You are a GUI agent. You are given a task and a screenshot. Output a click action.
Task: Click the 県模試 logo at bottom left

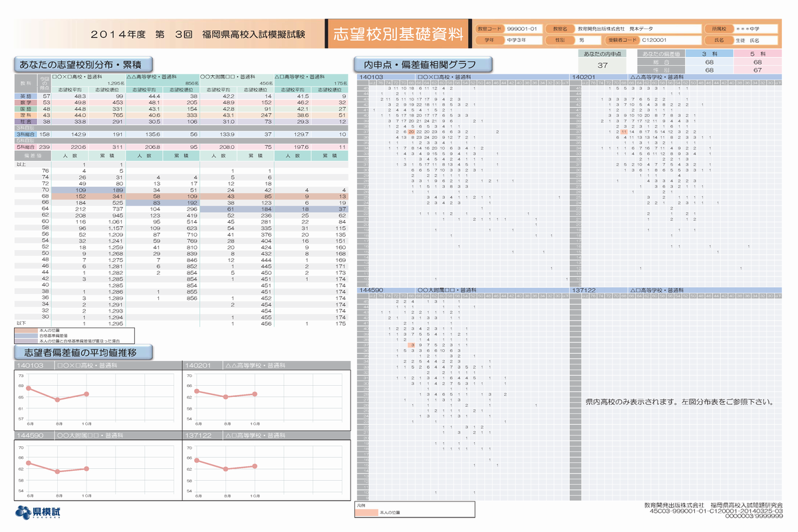pos(41,512)
